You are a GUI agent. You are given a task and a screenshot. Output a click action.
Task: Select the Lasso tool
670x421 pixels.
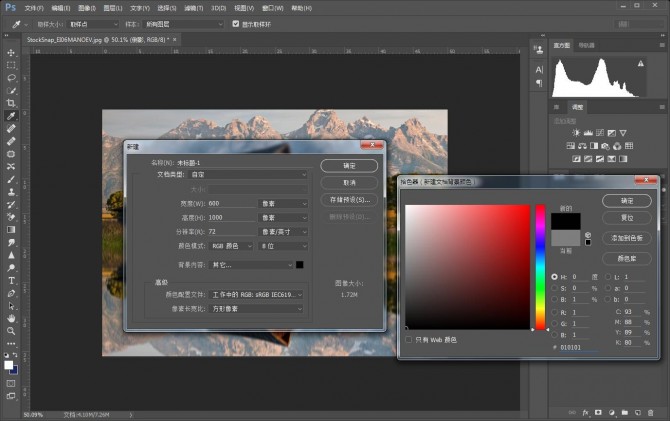click(11, 77)
